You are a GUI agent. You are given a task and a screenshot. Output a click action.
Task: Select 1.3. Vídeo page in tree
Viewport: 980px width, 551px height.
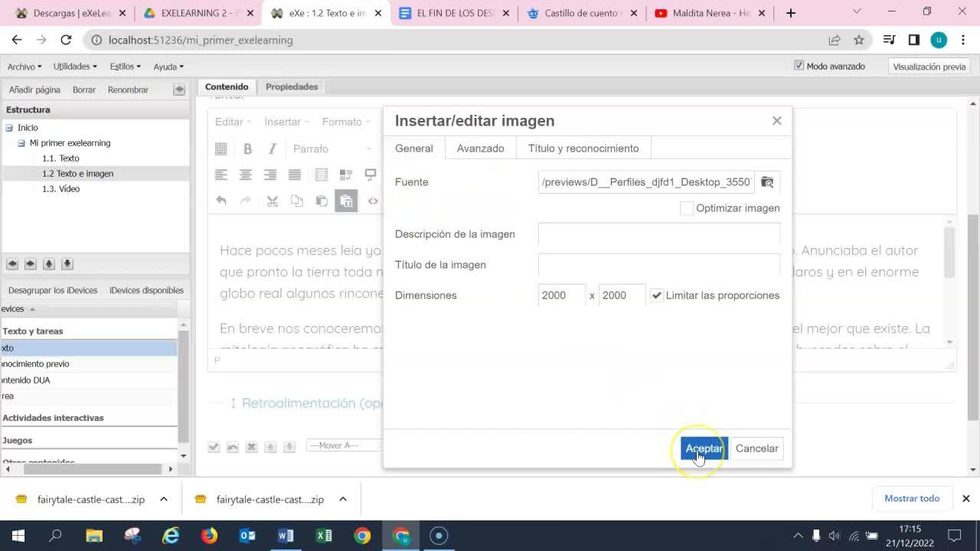[60, 189]
